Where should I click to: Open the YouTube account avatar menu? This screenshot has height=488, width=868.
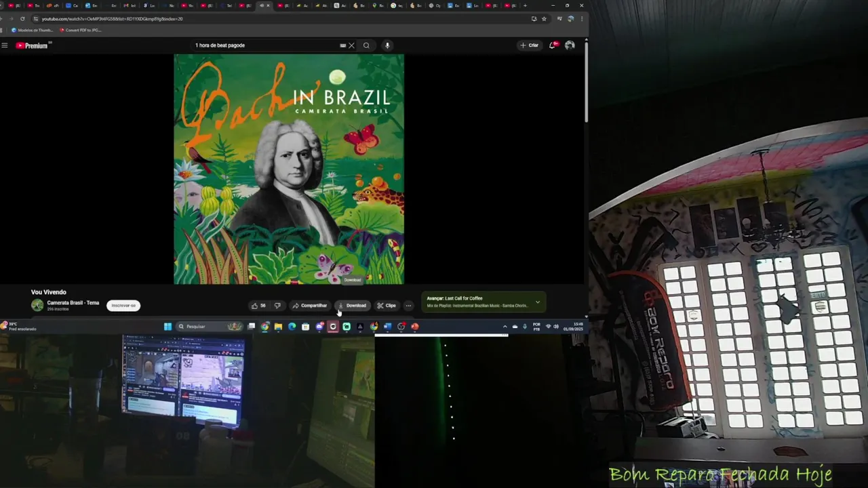coord(570,45)
